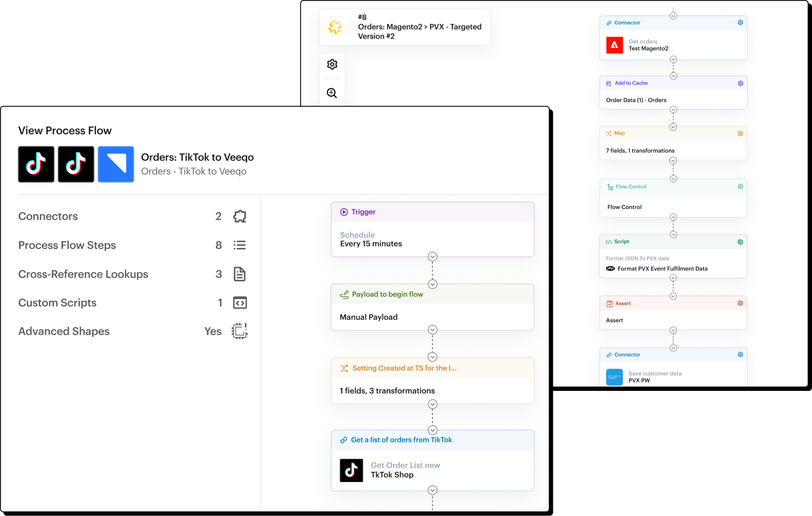Open settings gear on Assert step
The height and width of the screenshot is (516, 812).
point(740,304)
